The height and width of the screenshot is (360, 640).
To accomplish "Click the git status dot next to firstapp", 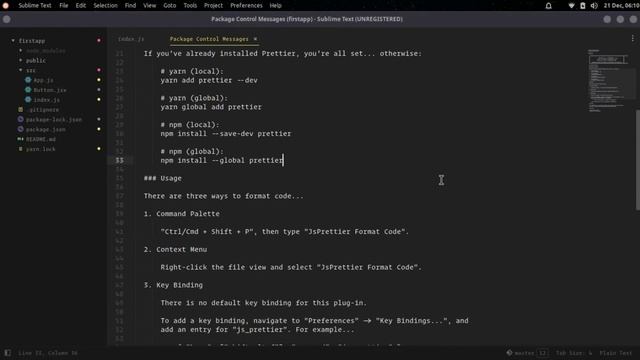I will 99,40.
